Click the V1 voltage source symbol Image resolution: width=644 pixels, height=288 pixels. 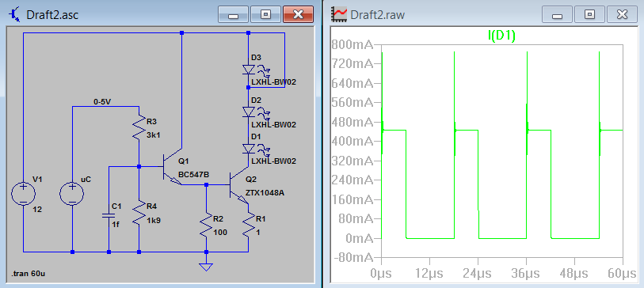(x=24, y=194)
